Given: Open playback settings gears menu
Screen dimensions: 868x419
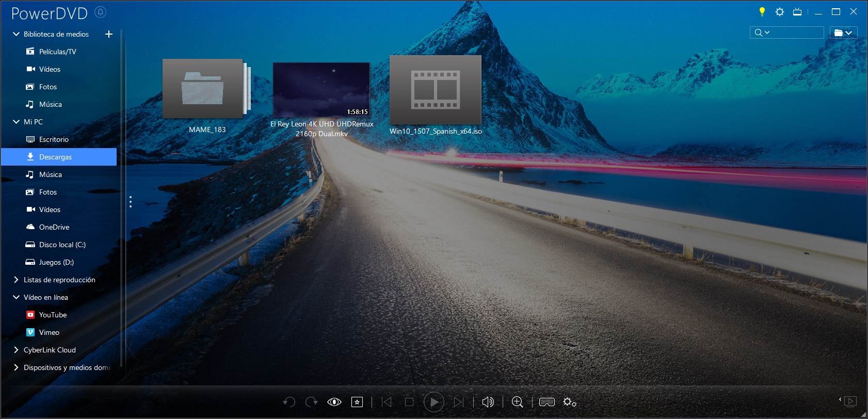Looking at the screenshot, I should coord(570,402).
